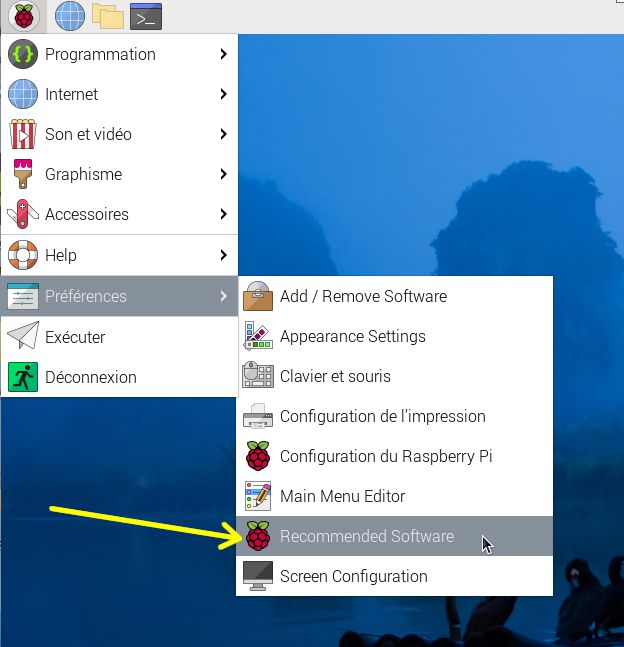Open the Programmation menu category
Screen dimensions: 624x647
tap(120, 54)
